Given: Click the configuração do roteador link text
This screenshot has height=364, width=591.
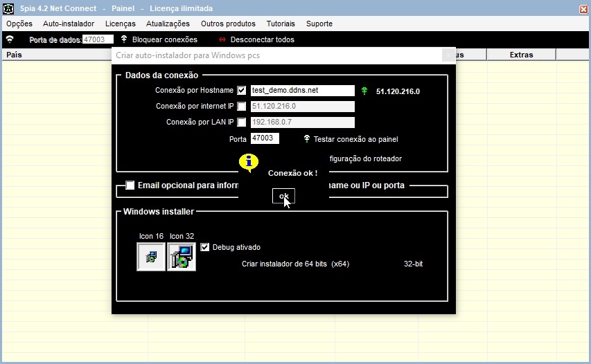Looking at the screenshot, I should [x=365, y=159].
